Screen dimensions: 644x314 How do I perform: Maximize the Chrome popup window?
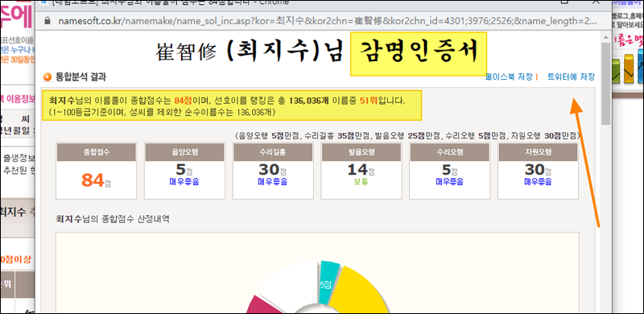564,2
